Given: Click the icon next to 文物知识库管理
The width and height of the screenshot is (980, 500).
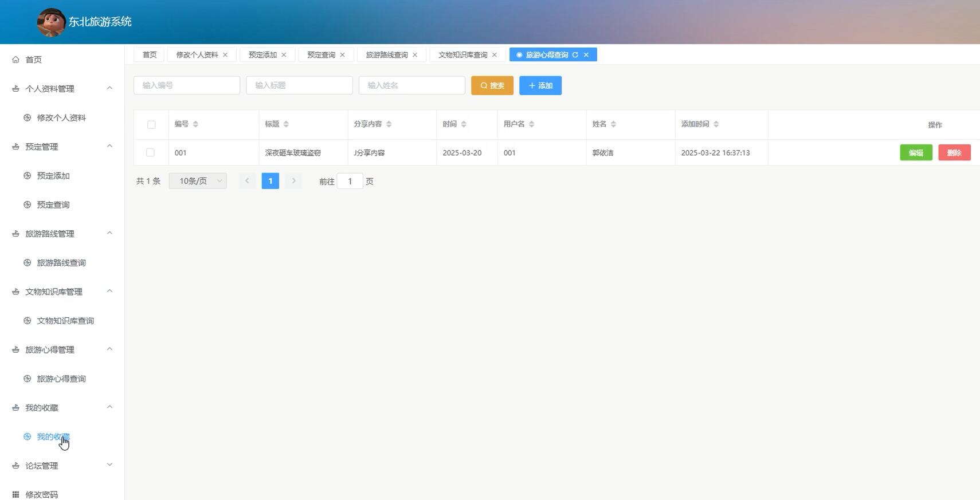Looking at the screenshot, I should point(15,292).
